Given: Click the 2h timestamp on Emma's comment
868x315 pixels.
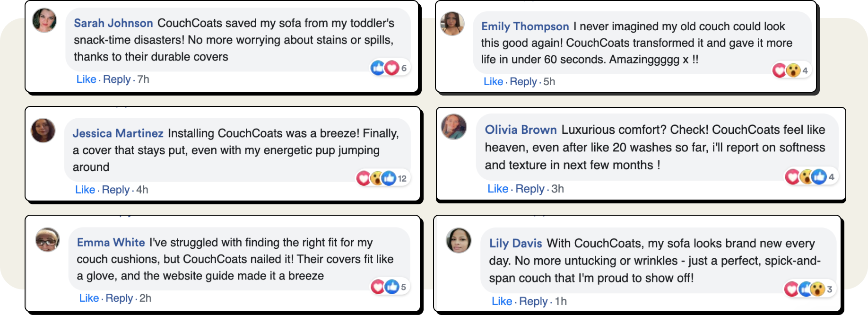Looking at the screenshot, I should coord(145,298).
